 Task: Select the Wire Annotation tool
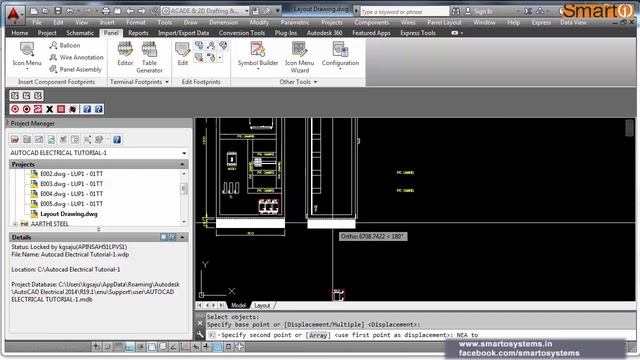(x=76, y=58)
